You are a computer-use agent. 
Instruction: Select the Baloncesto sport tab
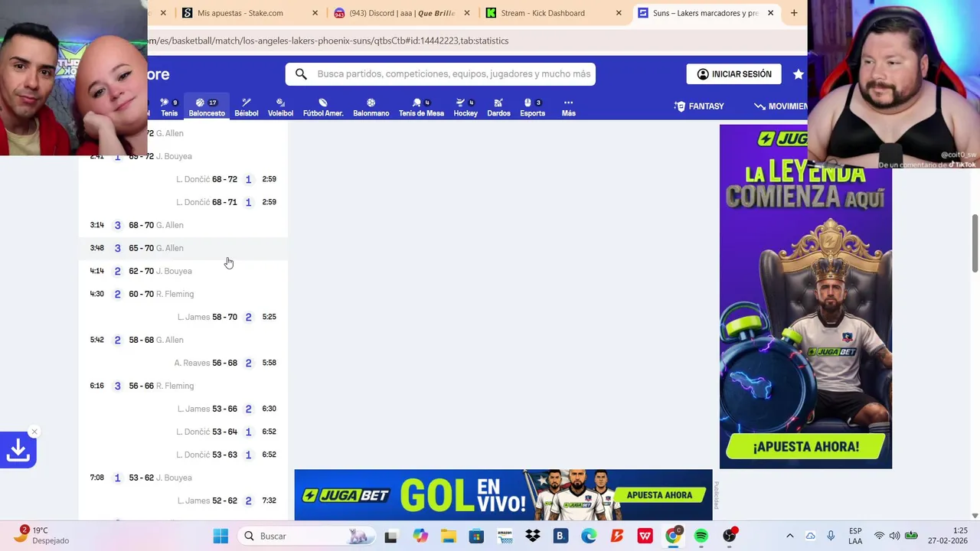(x=207, y=107)
